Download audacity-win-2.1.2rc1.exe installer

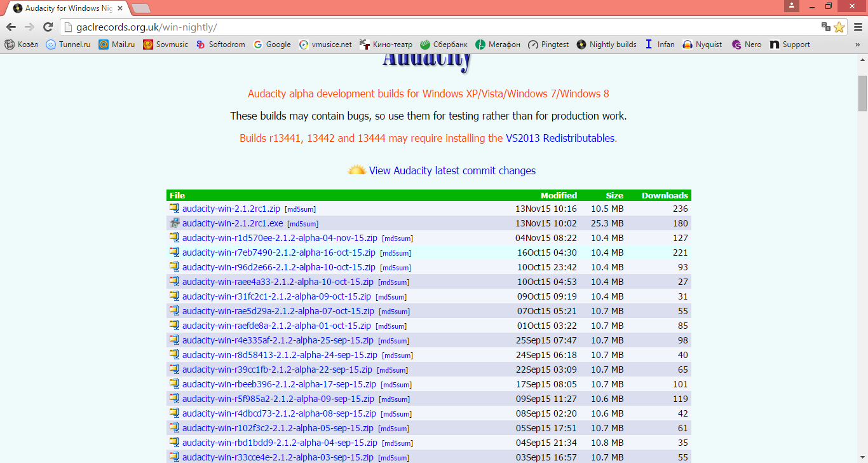click(x=233, y=223)
